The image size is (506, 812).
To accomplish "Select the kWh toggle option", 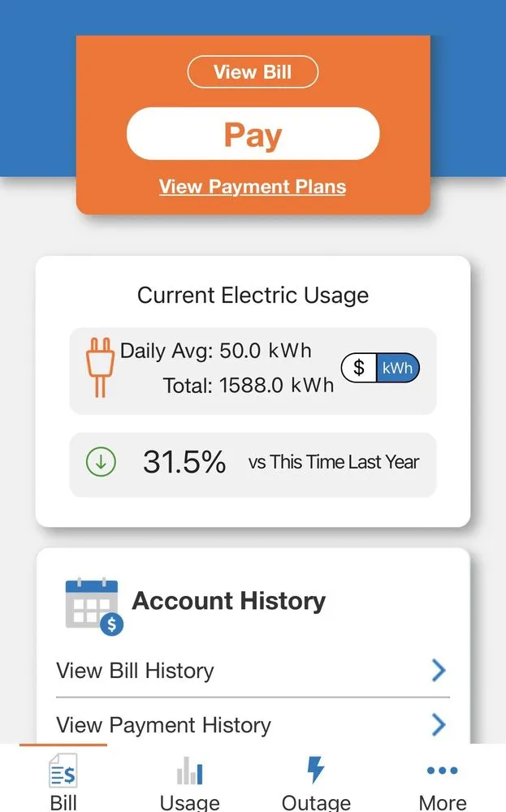I will click(x=397, y=368).
